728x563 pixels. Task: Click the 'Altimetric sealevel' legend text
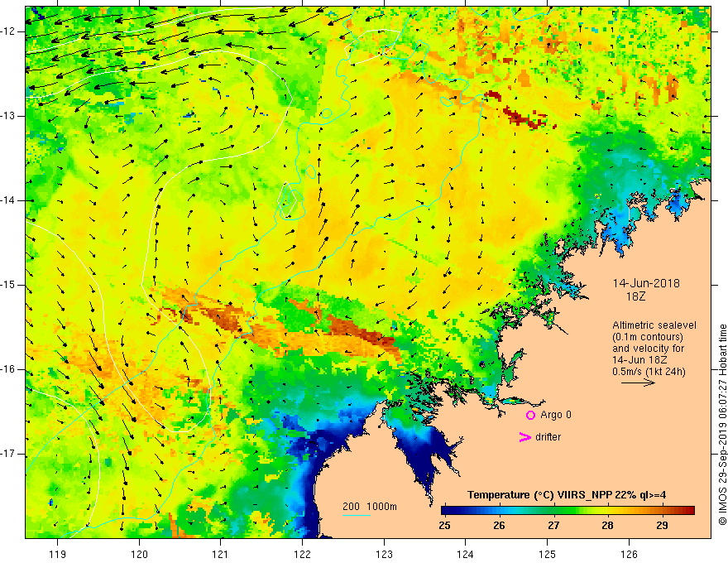coord(654,325)
